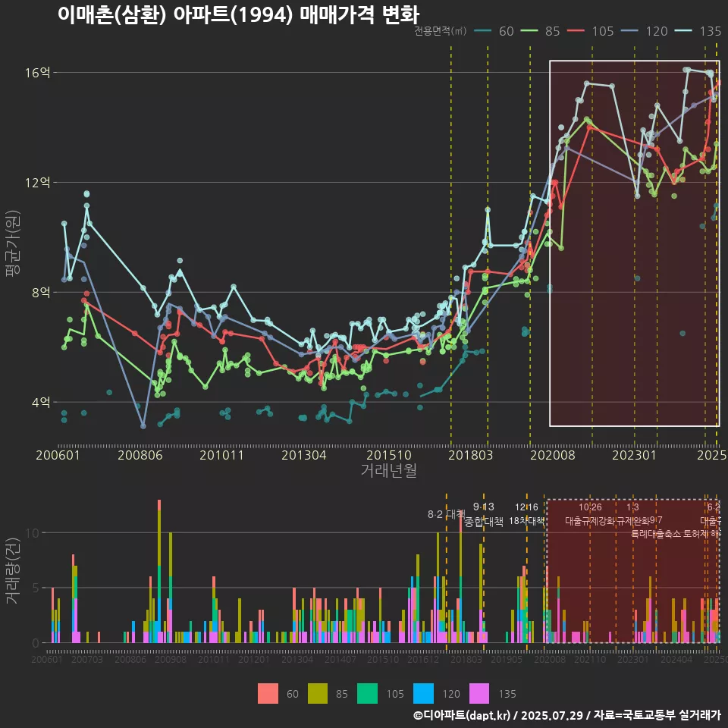Click the tallest volume bar near 200908
Screen dimensions: 728x728
click(159, 571)
